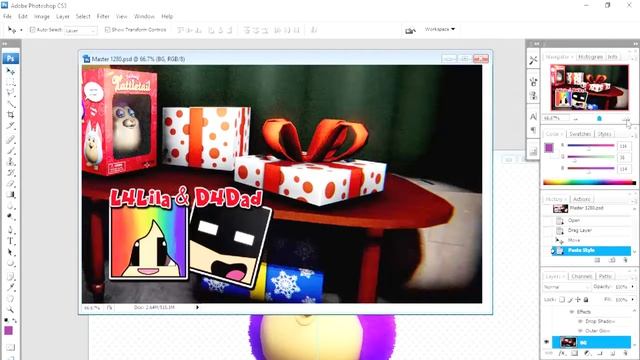The width and height of the screenshot is (640, 360).
Task: Zoom in using the Navigator button
Action: pos(625,119)
